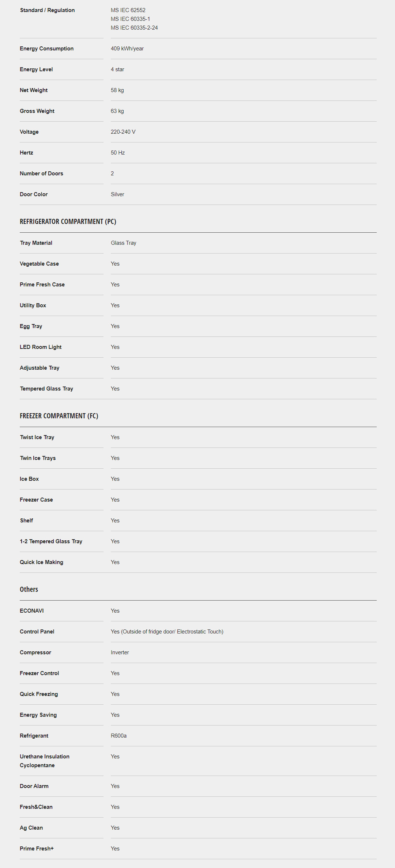Click the FREEZER COMPARTMENT (FC) heading
The height and width of the screenshot is (868, 395).
[x=59, y=416]
